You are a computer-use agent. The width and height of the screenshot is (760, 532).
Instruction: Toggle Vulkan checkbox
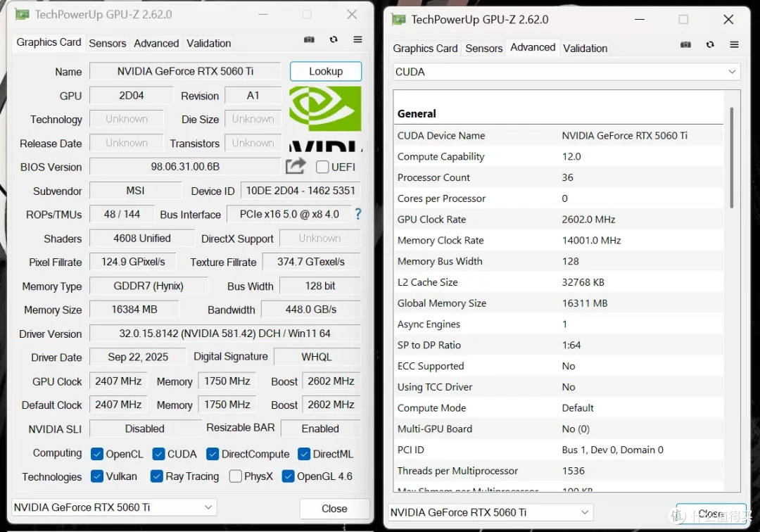coord(97,476)
